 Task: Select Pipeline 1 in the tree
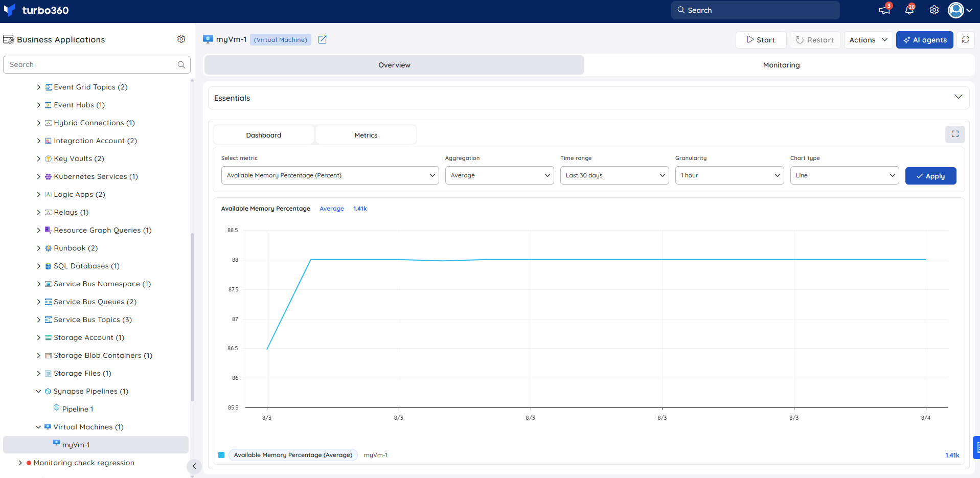coord(78,409)
